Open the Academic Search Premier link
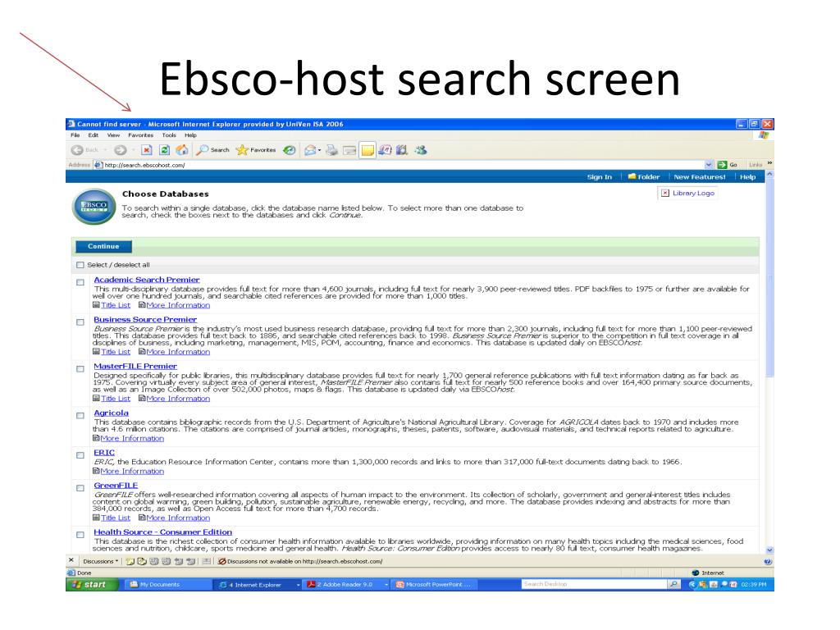 147,280
